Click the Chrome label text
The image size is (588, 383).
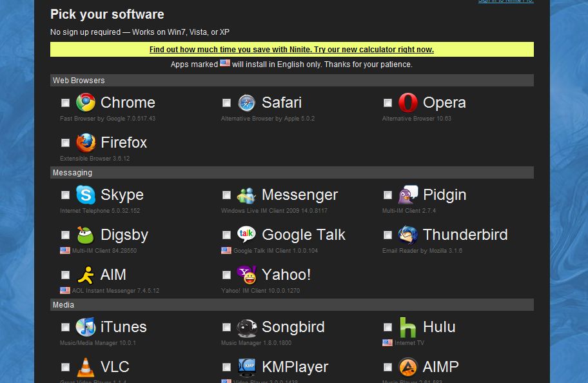[x=128, y=103]
